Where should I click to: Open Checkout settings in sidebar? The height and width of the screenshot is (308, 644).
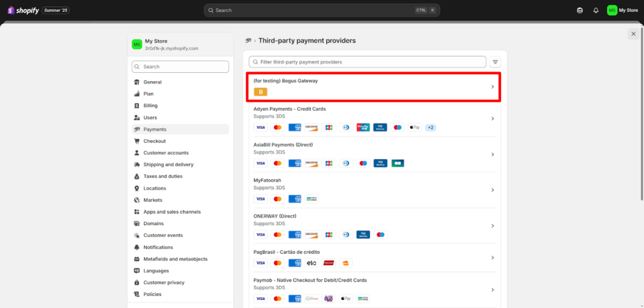(x=154, y=141)
